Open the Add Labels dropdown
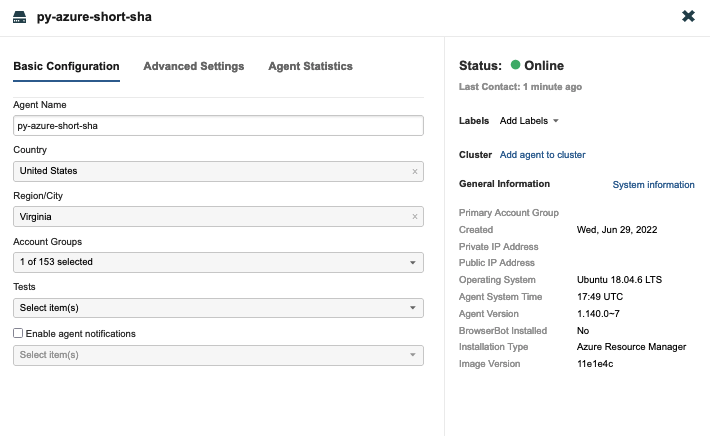Viewport: 710px width, 436px height. pos(529,121)
